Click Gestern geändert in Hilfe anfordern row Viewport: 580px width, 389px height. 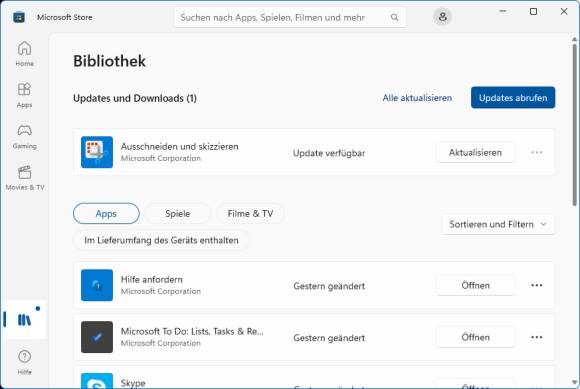[x=329, y=286]
